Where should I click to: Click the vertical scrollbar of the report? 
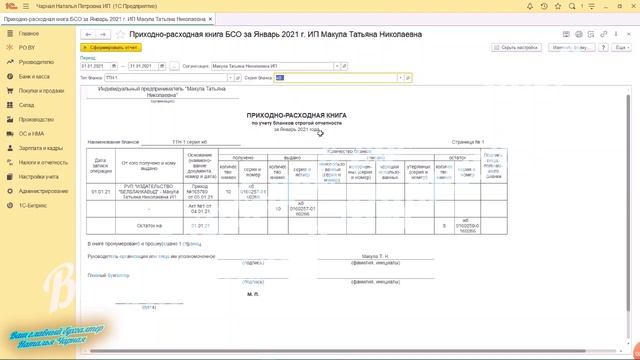(628, 204)
